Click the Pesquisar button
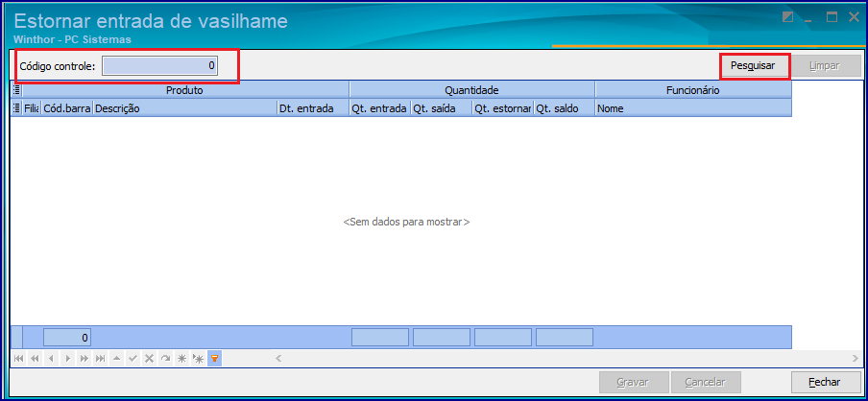Viewport: 868px width, 401px height. [x=753, y=66]
